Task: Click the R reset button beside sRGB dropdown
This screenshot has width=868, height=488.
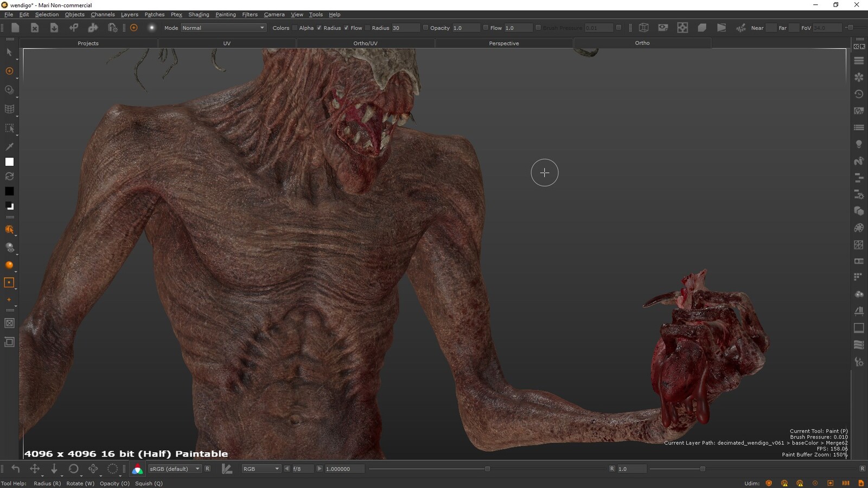Action: (207, 469)
